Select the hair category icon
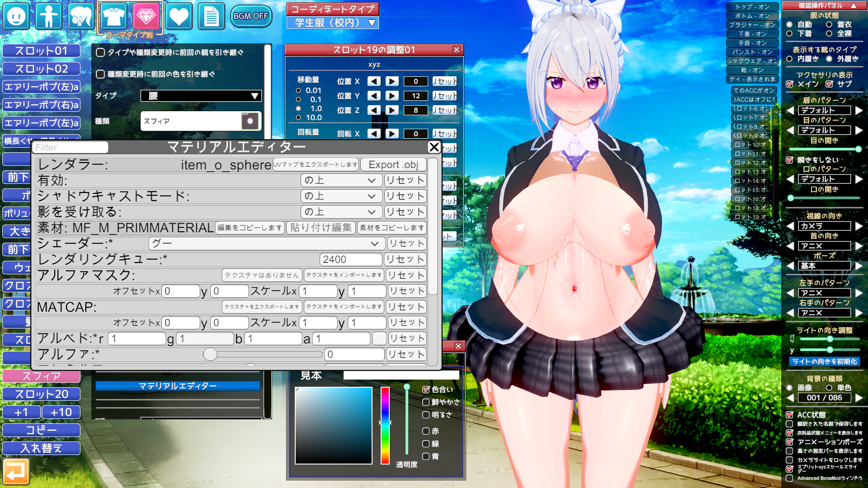Image resolution: width=868 pixels, height=488 pixels. (81, 17)
